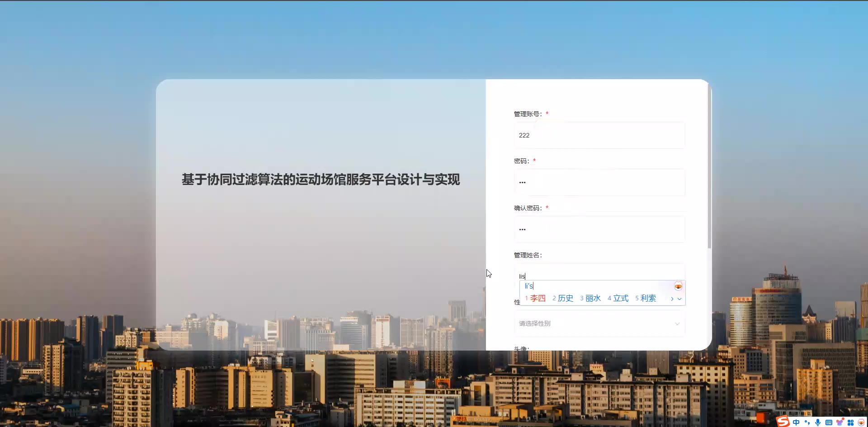
Task: Click the mascot icon in candidate window
Action: coord(678,286)
